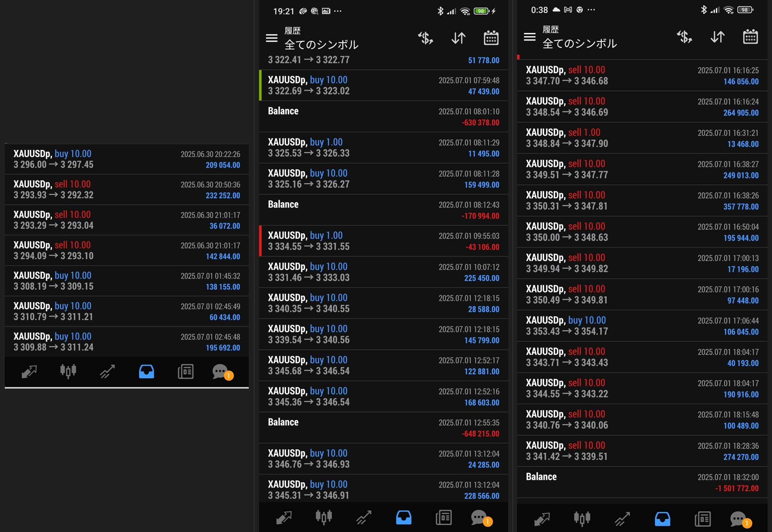This screenshot has width=772, height=532.
Task: Click calendar date filter in right screenshot
Action: point(750,37)
